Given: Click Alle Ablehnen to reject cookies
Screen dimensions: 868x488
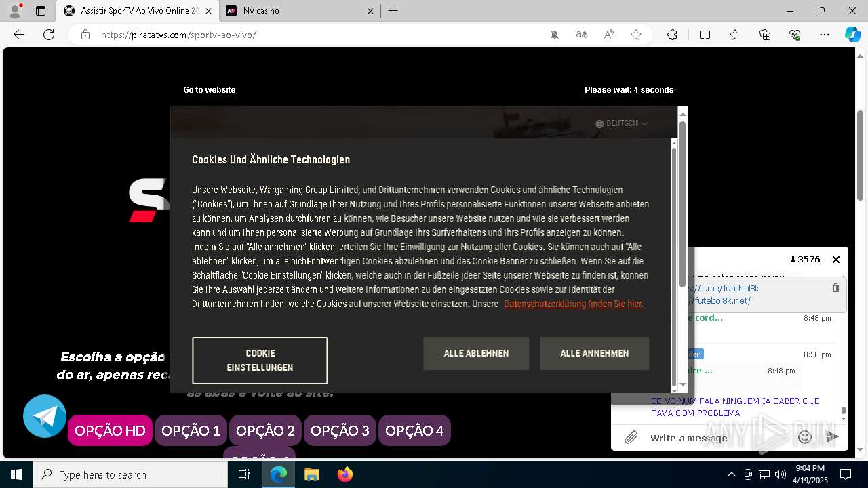Looking at the screenshot, I should 476,353.
